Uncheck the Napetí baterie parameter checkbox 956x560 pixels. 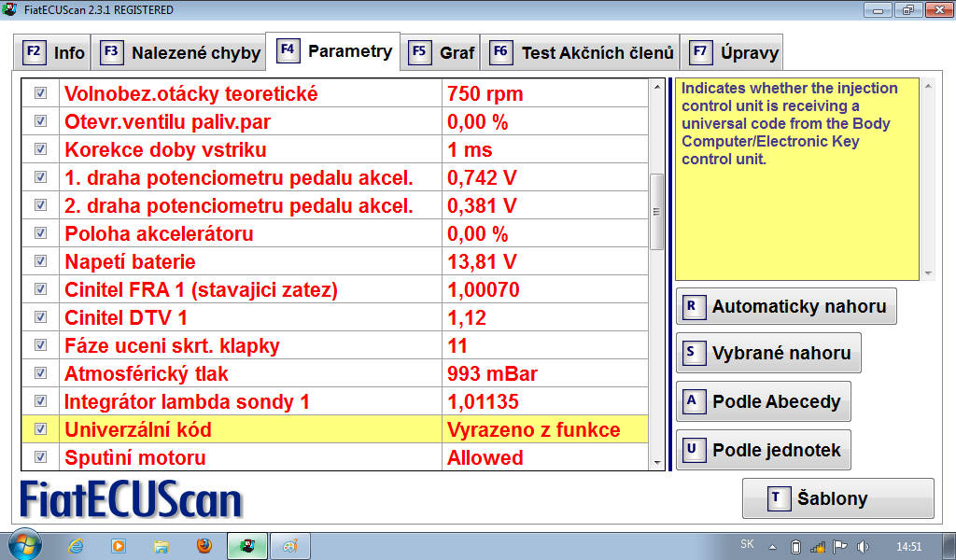pos(40,261)
